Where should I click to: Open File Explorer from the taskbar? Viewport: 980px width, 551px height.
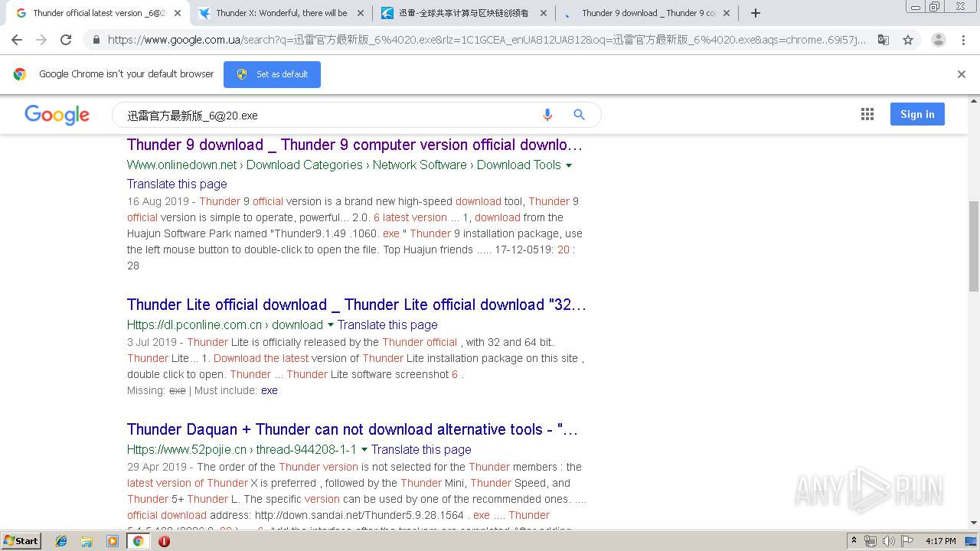click(87, 541)
